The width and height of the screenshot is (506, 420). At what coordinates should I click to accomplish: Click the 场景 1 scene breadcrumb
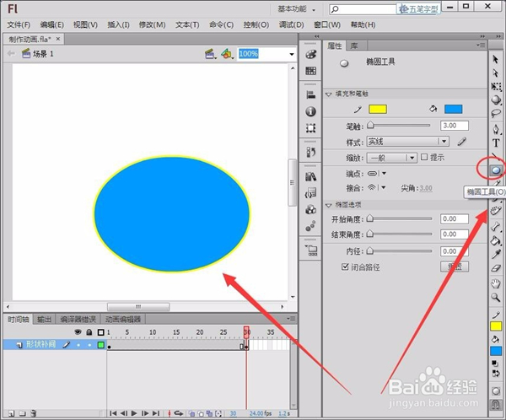coord(43,54)
